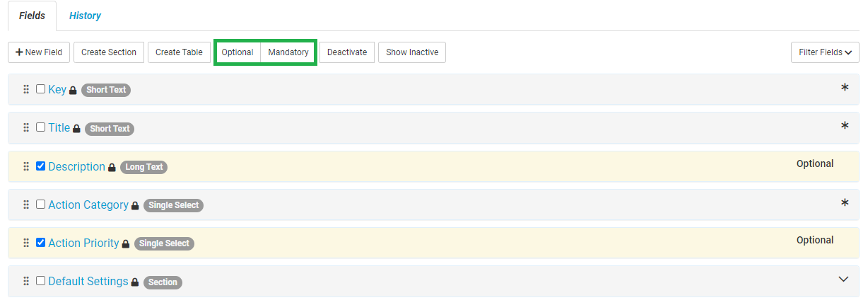The width and height of the screenshot is (868, 305).
Task: Click the drag handle of Description row
Action: (x=26, y=166)
